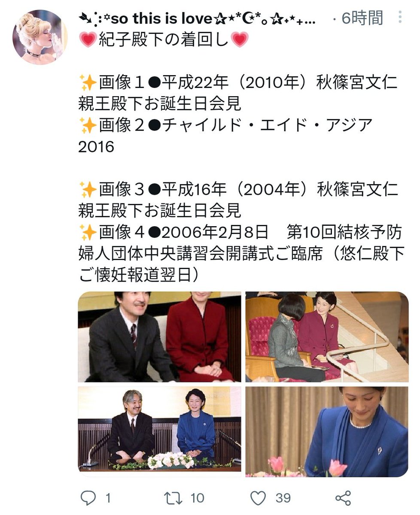Tap the 紀子殿下の着回し headline text

click(164, 40)
